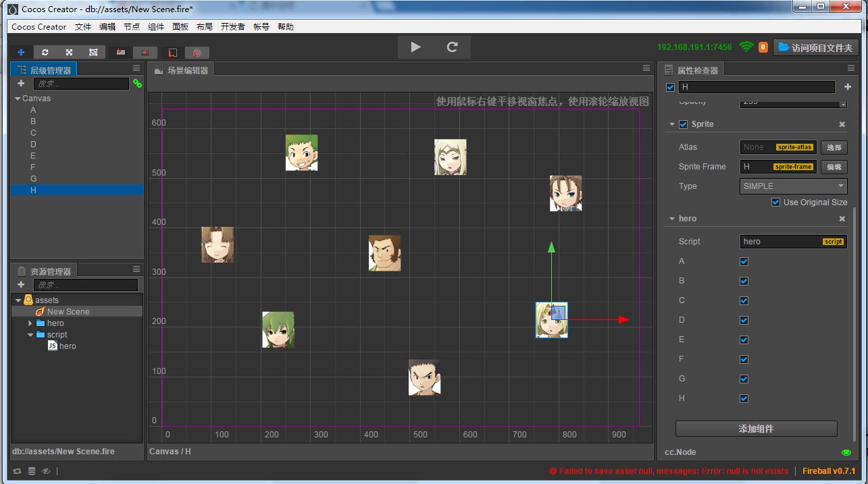Open the 帮助 menu
868x484 pixels.
[286, 27]
